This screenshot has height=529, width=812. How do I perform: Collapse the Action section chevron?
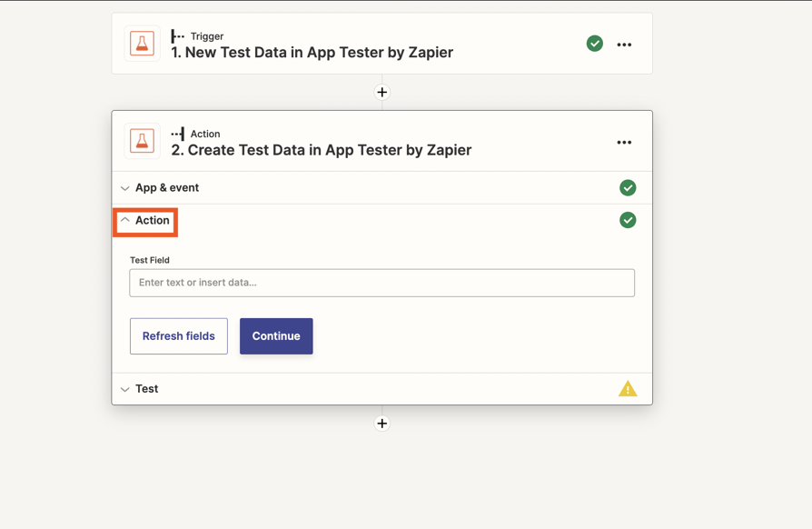(124, 220)
